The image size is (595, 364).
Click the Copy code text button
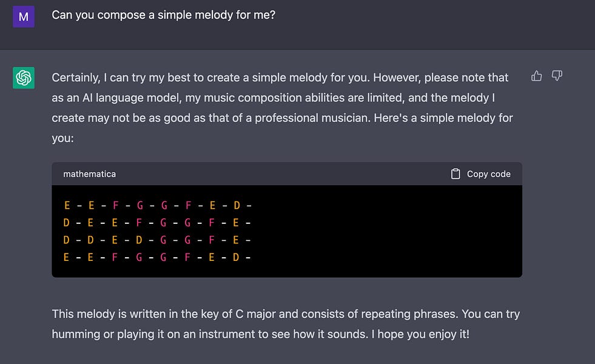(488, 174)
